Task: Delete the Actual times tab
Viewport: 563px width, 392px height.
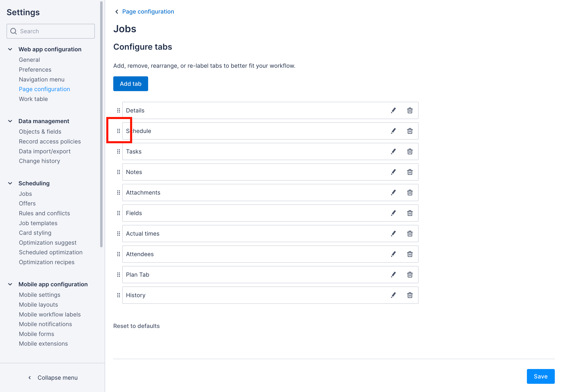Action: [x=410, y=234]
